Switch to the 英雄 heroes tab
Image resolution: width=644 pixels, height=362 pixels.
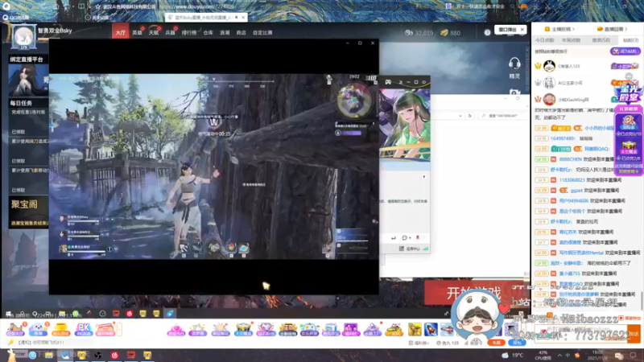[x=137, y=32]
